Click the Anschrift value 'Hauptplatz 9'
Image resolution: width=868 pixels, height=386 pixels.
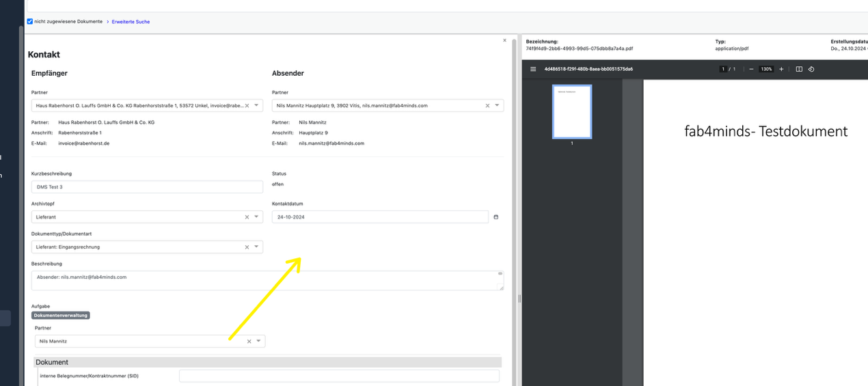tap(313, 133)
